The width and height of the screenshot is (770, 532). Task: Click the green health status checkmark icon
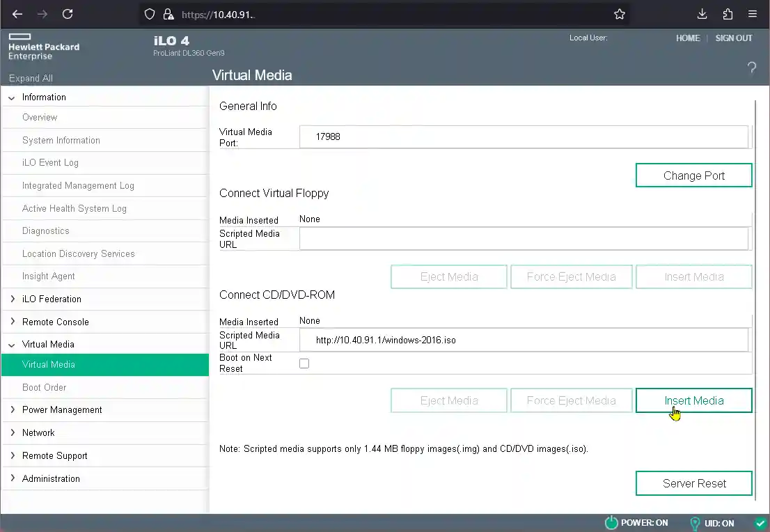[760, 523]
